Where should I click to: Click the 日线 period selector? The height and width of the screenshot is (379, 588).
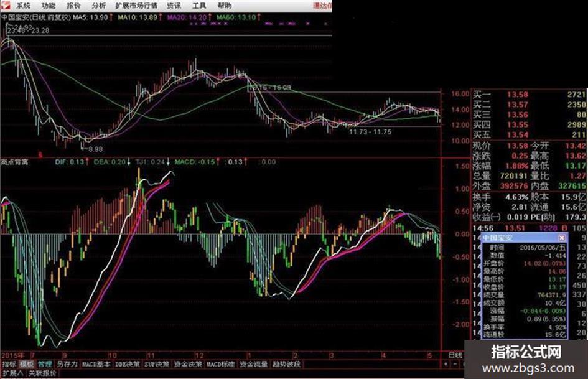(x=456, y=355)
